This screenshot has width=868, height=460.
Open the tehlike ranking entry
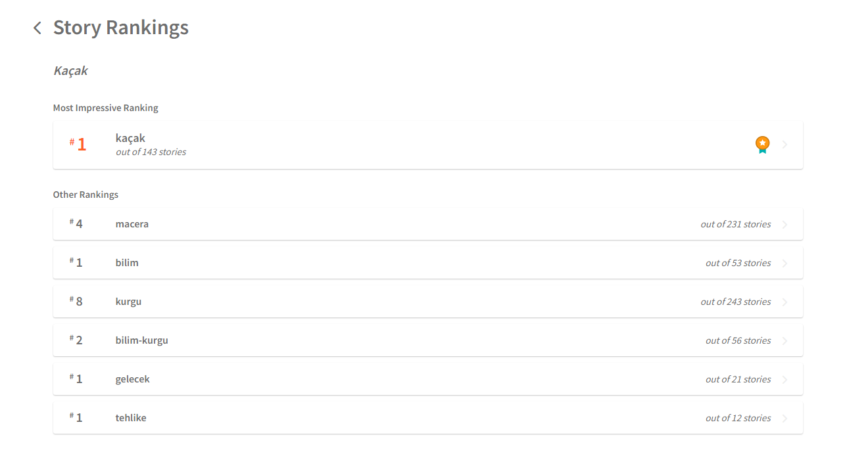click(395, 418)
